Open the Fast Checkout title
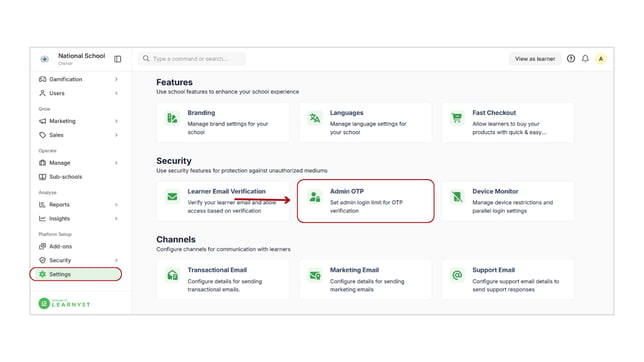Viewport: 644px width, 362px height. 494,113
